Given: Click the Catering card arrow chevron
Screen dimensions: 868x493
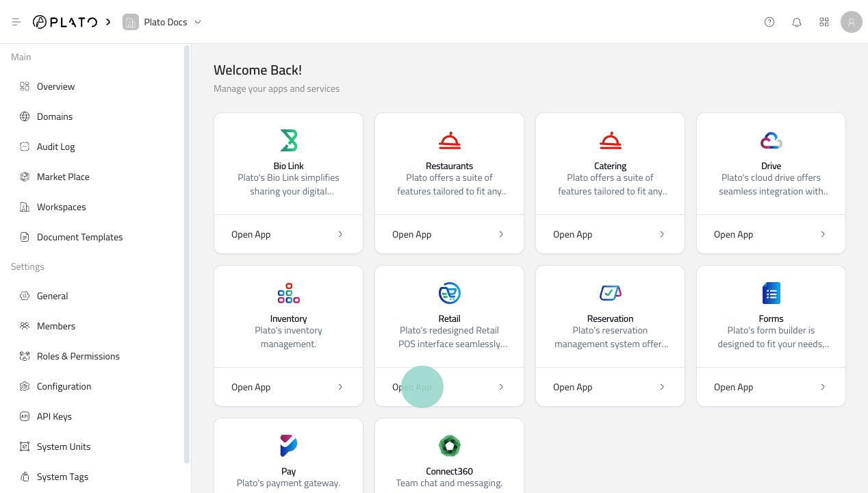Looking at the screenshot, I should click(x=662, y=234).
